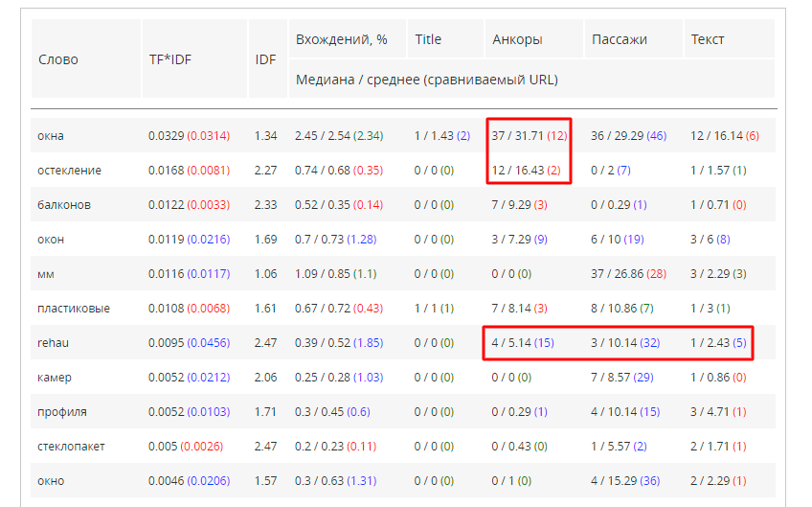The height and width of the screenshot is (507, 812).
Task: Click the TF*IDF column header
Action: pyautogui.click(x=194, y=58)
